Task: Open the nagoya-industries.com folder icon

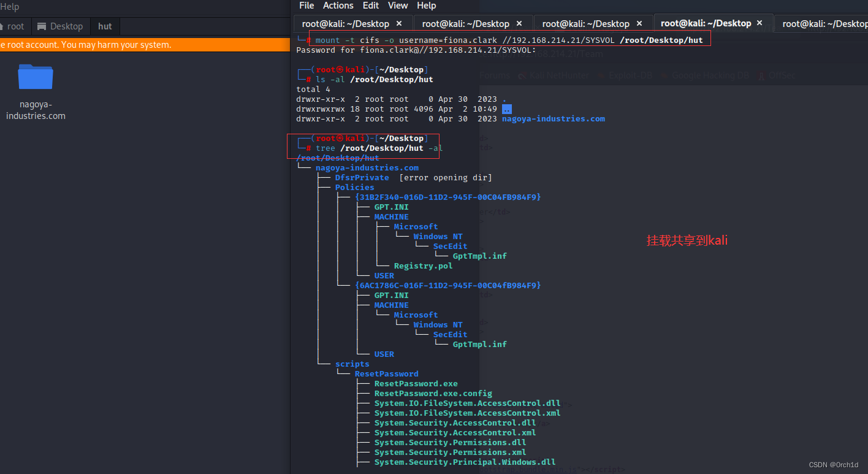Action: pyautogui.click(x=36, y=77)
